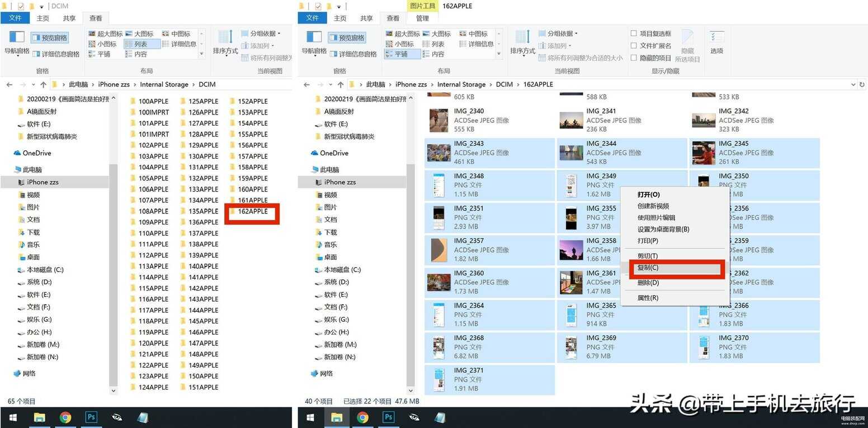Enable the 文件扩展名 checkbox

pyautogui.click(x=634, y=46)
